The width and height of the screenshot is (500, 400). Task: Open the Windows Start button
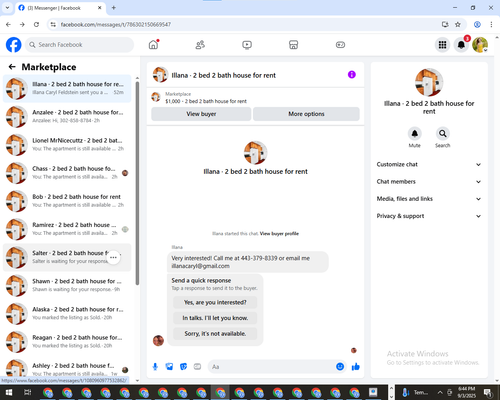click(9, 392)
